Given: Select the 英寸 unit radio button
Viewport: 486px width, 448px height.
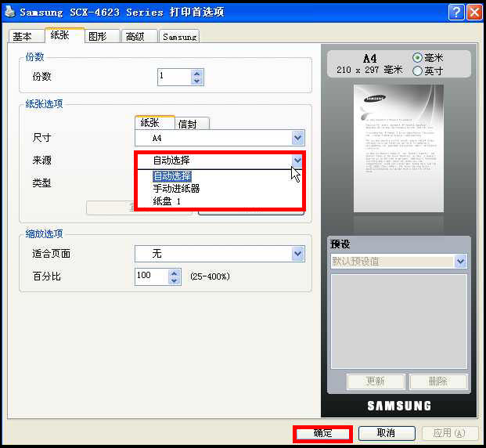Looking at the screenshot, I should [x=417, y=70].
